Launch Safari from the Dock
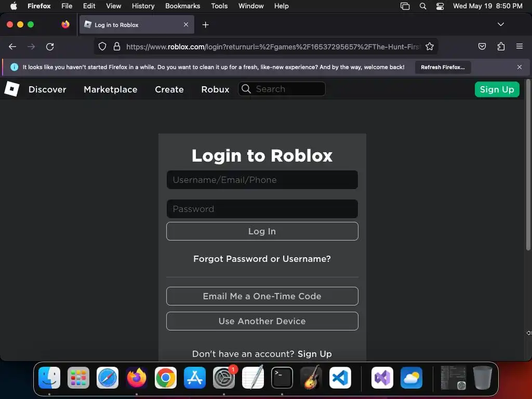532x399 pixels. click(x=108, y=378)
